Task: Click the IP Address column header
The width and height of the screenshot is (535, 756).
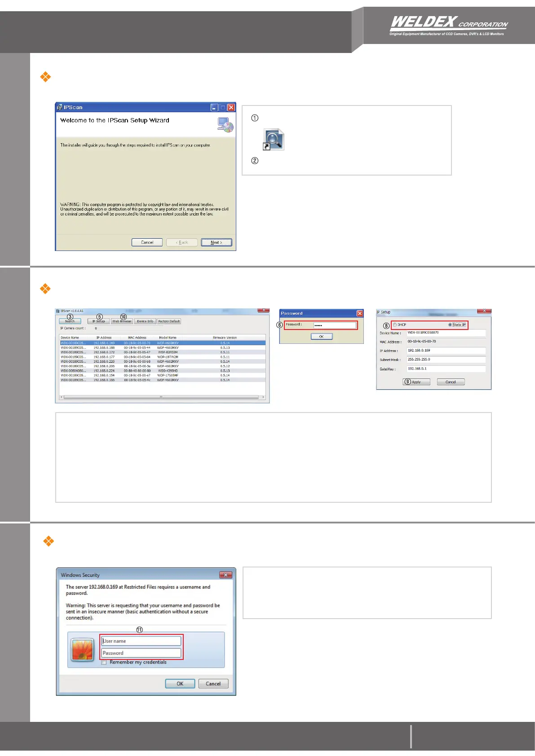Action: pos(104,338)
